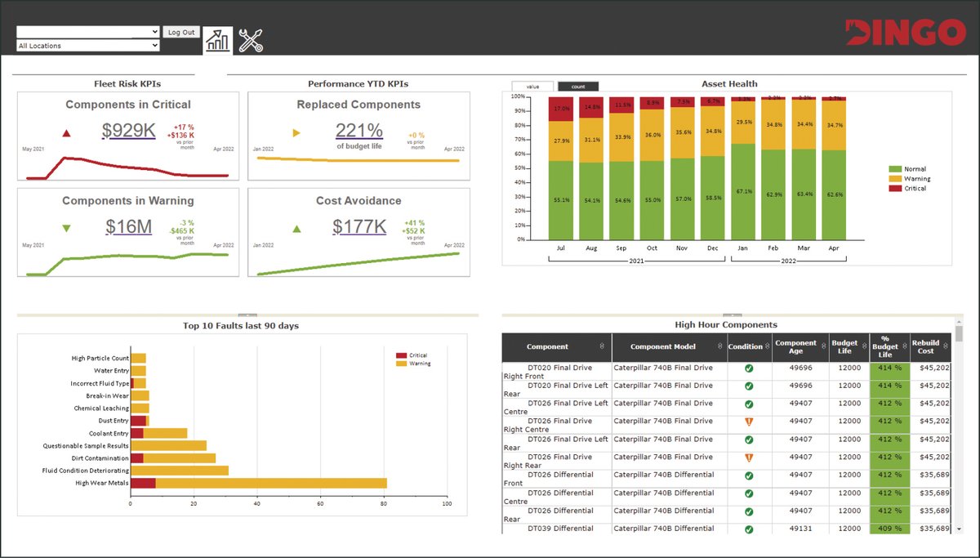Click the Apr 62.6% Normal bar segment

(x=835, y=194)
